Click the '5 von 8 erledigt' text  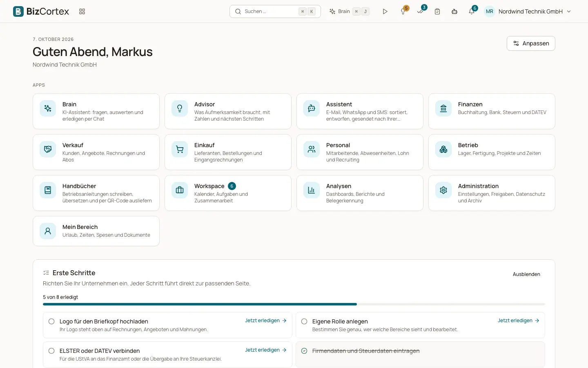click(60, 297)
